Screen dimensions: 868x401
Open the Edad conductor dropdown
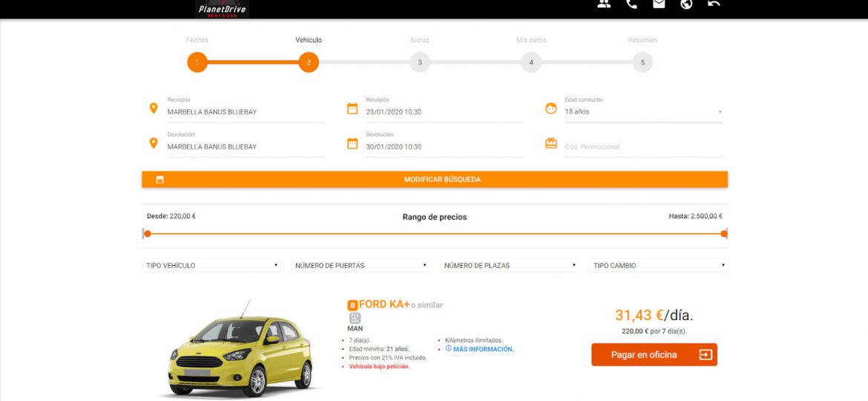pos(643,112)
